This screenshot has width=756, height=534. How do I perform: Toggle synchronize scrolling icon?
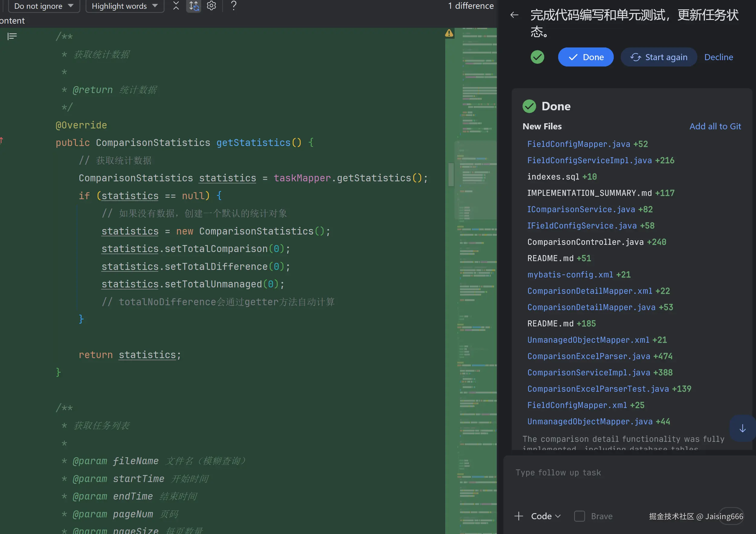pyautogui.click(x=194, y=6)
